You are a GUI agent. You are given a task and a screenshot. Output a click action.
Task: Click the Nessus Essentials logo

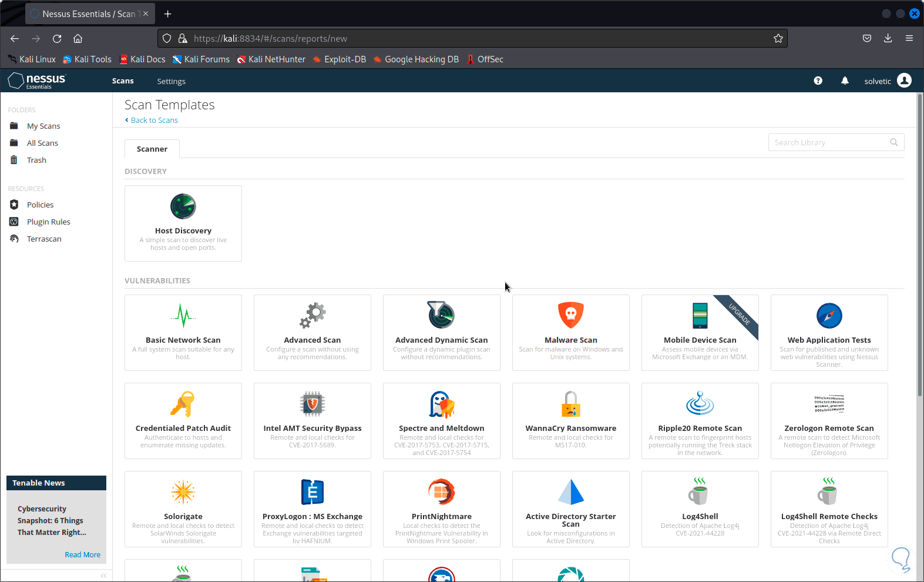point(38,81)
